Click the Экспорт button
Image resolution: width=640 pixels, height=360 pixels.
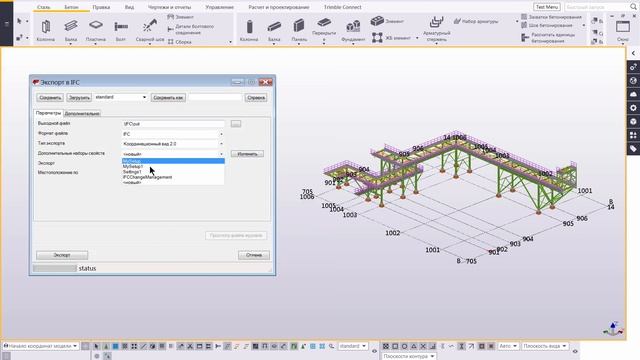click(62, 255)
